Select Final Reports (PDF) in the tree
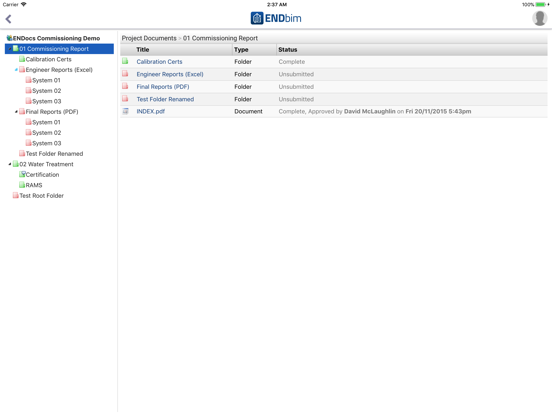 coord(52,112)
